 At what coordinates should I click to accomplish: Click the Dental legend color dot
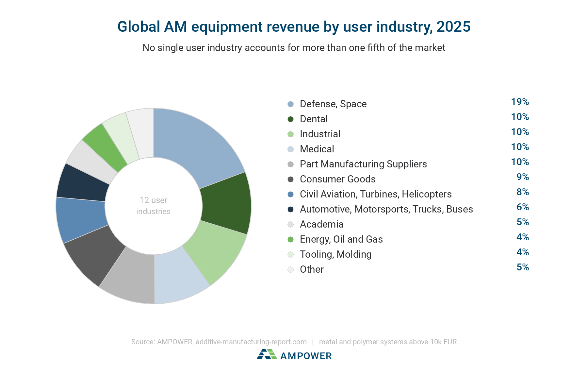click(290, 119)
